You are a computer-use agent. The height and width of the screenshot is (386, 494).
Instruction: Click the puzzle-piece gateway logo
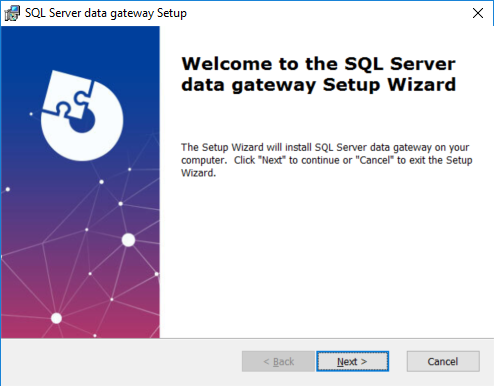click(82, 116)
